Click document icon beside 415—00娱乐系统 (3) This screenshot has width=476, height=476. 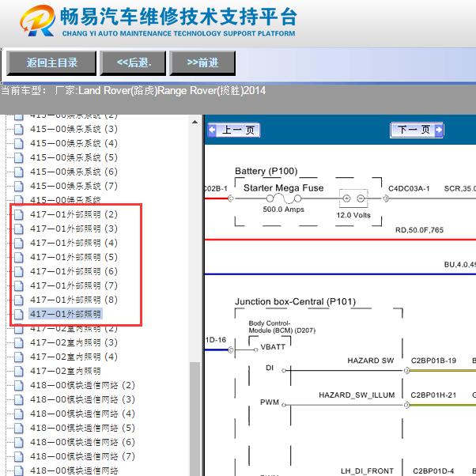[x=19, y=130]
